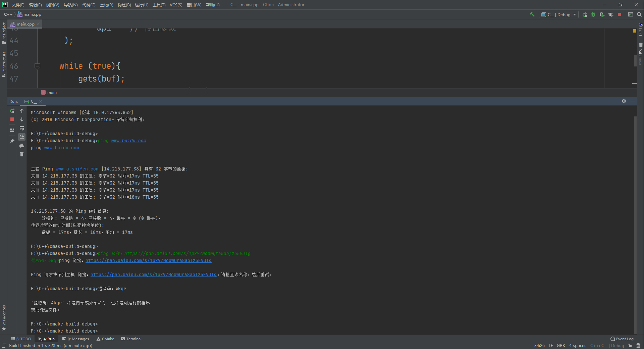The image size is (644, 349).
Task: Open Run panel settings gear
Action: [x=624, y=101]
